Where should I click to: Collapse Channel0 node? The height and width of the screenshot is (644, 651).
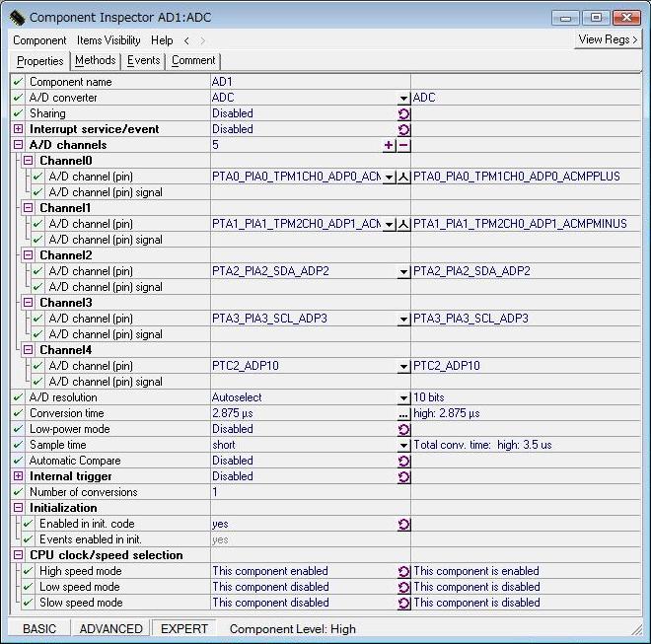click(29, 161)
